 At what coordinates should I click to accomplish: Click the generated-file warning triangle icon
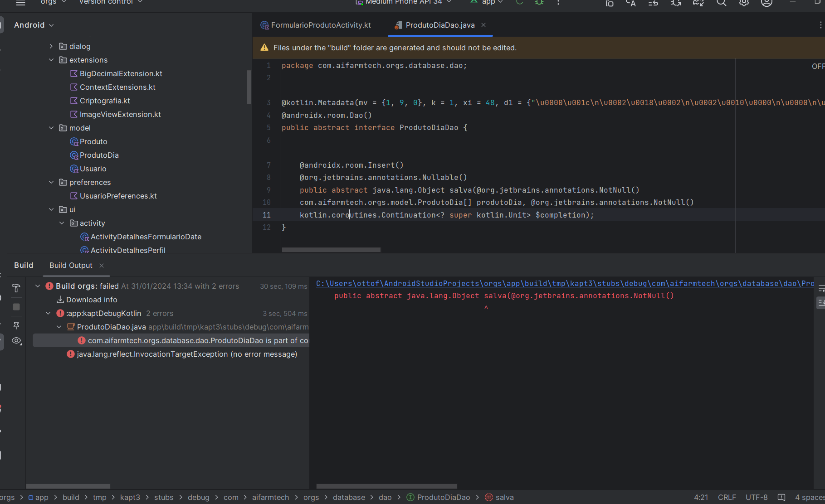coord(264,48)
